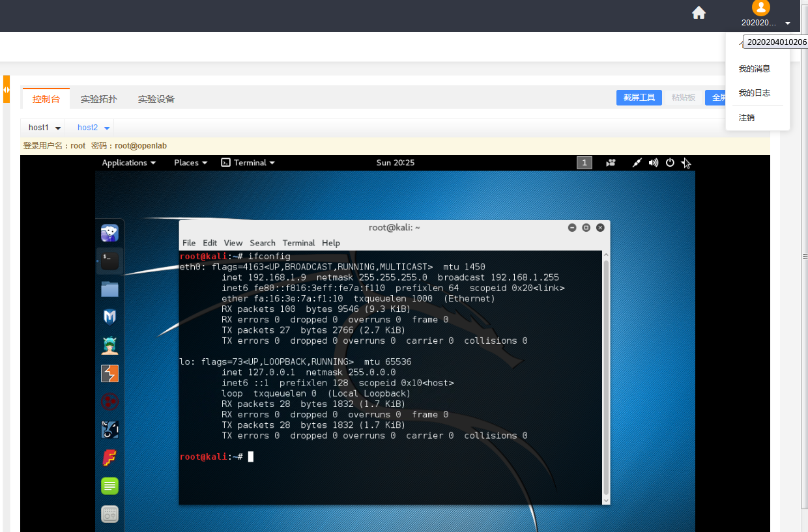Open the Terminal menu in terminal window
Screen dimensions: 808x532
tap(298, 243)
